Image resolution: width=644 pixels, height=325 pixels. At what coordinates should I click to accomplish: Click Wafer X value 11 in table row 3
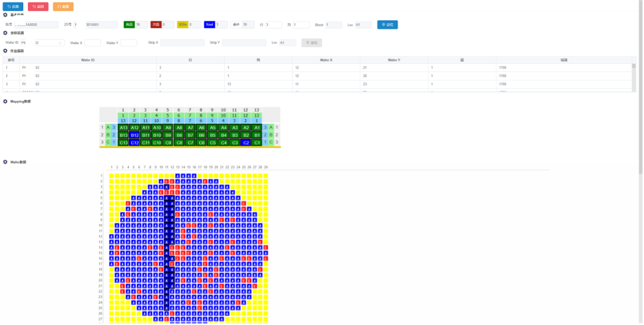point(297,84)
